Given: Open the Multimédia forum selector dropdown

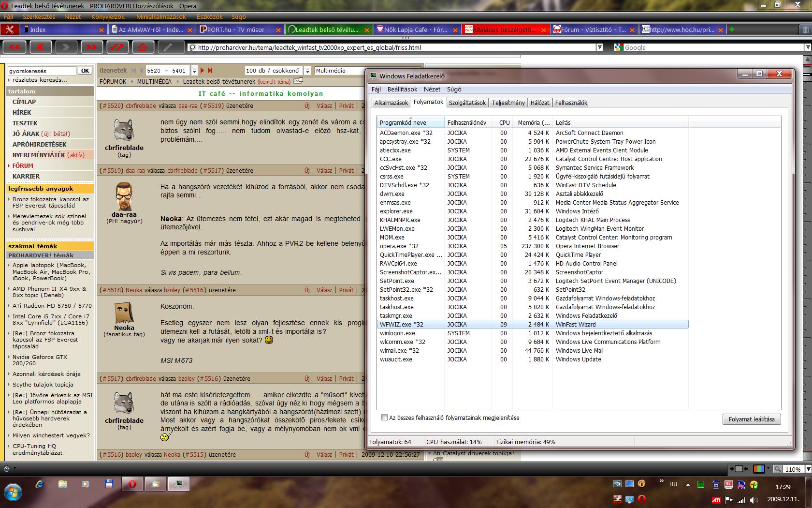Looking at the screenshot, I should [x=340, y=71].
